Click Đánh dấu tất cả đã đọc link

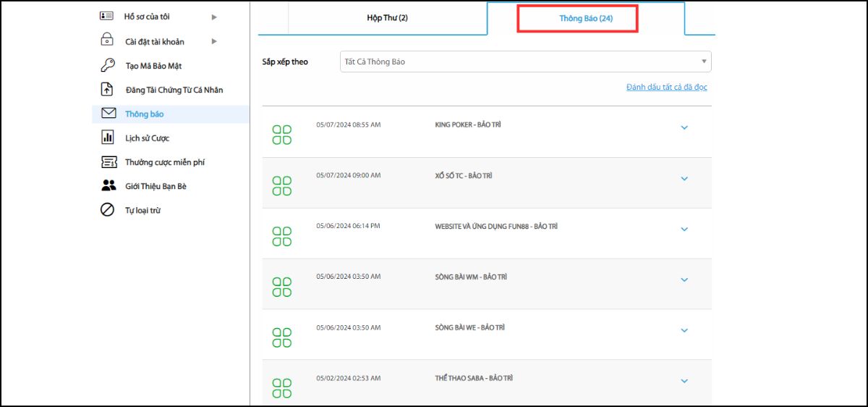click(666, 88)
